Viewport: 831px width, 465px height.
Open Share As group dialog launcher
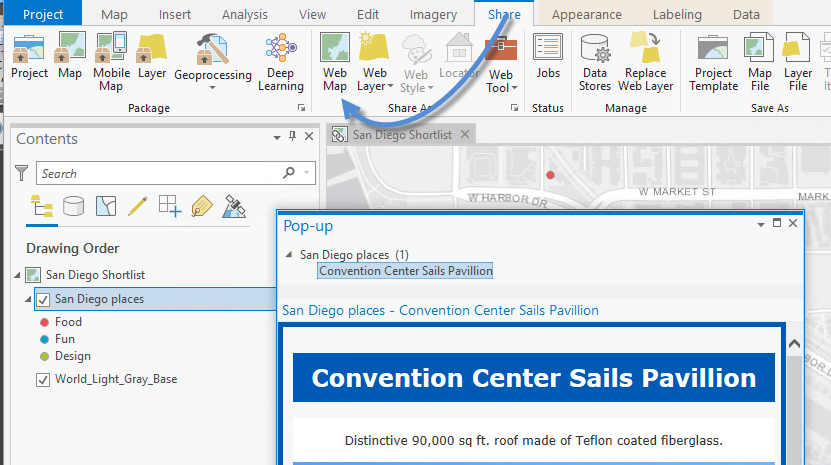(514, 108)
